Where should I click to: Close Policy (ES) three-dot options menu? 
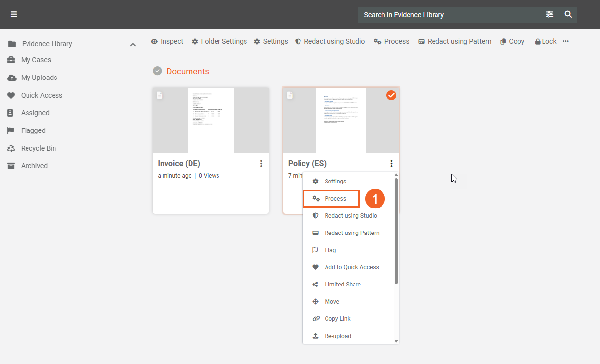pyautogui.click(x=391, y=164)
